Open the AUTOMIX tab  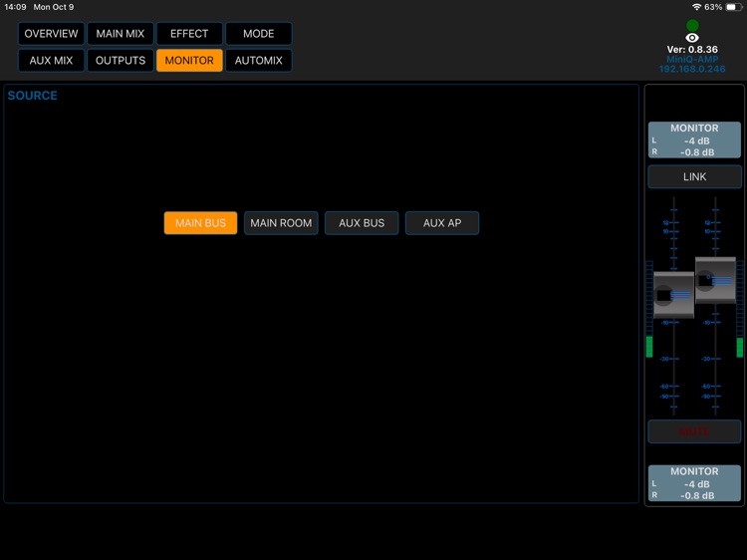258,61
